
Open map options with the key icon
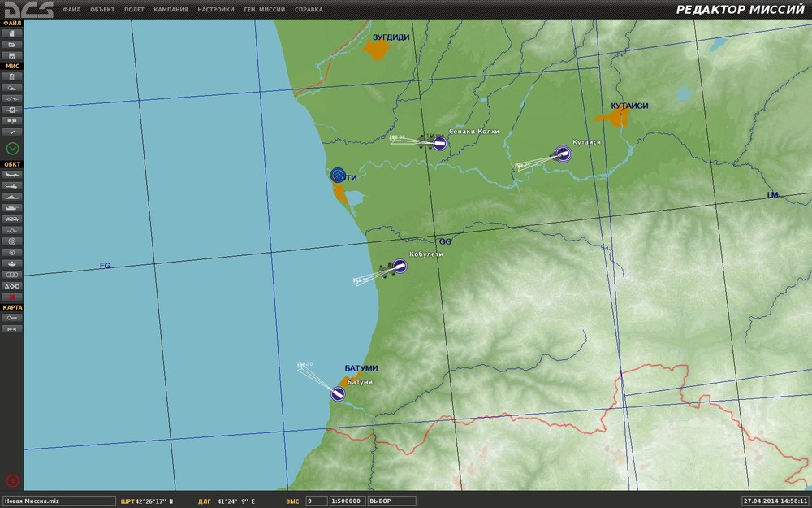tap(12, 318)
